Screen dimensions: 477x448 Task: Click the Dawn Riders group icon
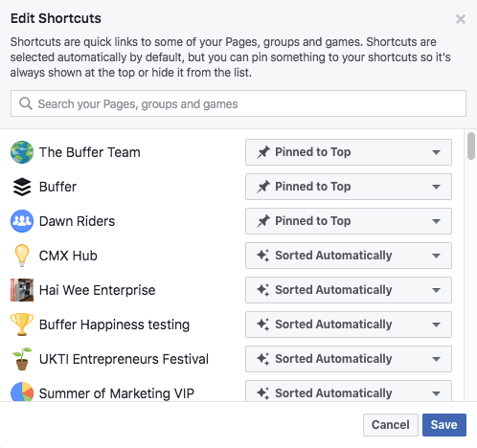click(22, 221)
